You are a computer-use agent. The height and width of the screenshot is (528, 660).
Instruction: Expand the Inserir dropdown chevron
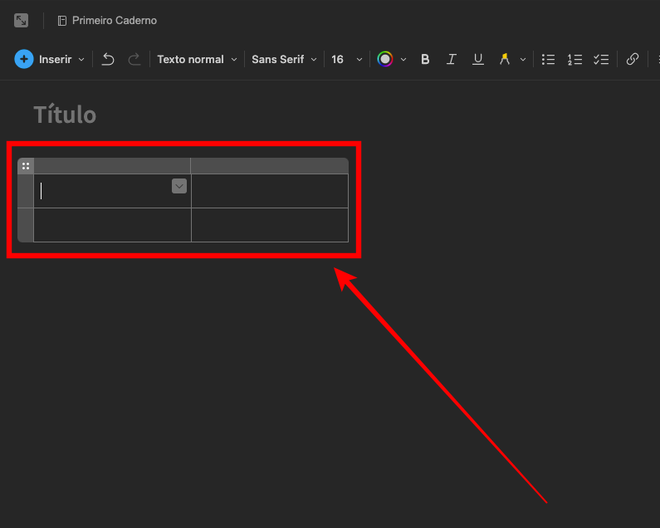(82, 59)
